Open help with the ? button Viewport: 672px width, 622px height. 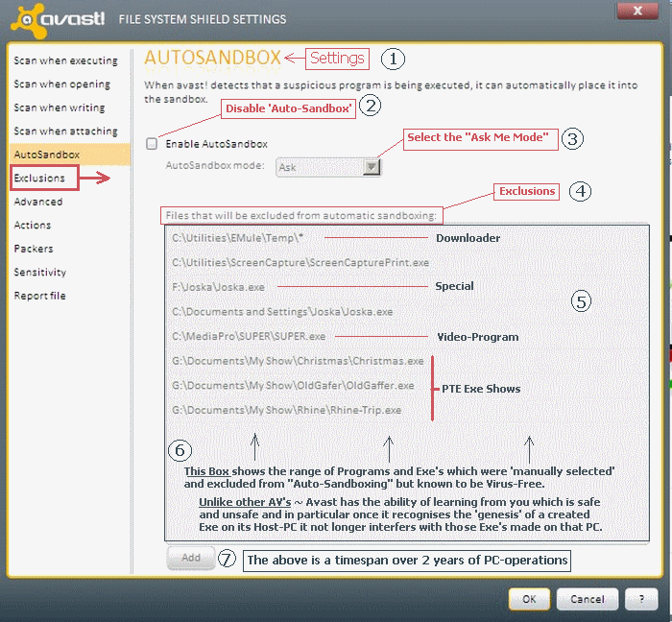pyautogui.click(x=641, y=599)
